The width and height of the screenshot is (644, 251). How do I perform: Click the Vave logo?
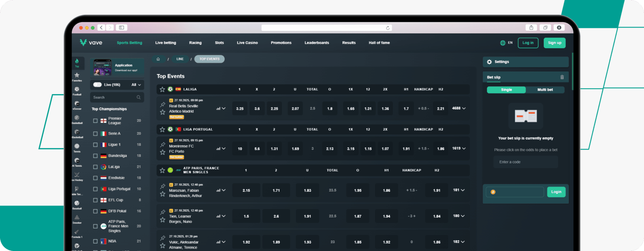(x=91, y=43)
